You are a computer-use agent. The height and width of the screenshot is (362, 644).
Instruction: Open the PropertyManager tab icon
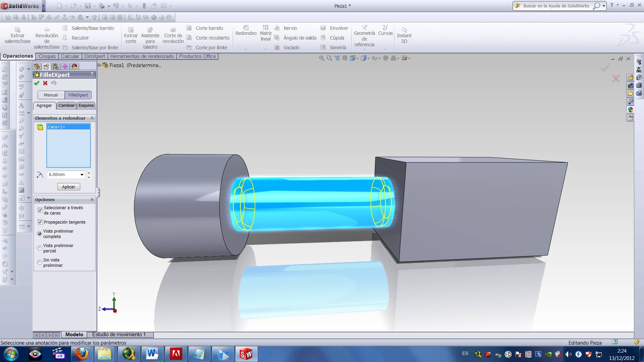tap(46, 66)
